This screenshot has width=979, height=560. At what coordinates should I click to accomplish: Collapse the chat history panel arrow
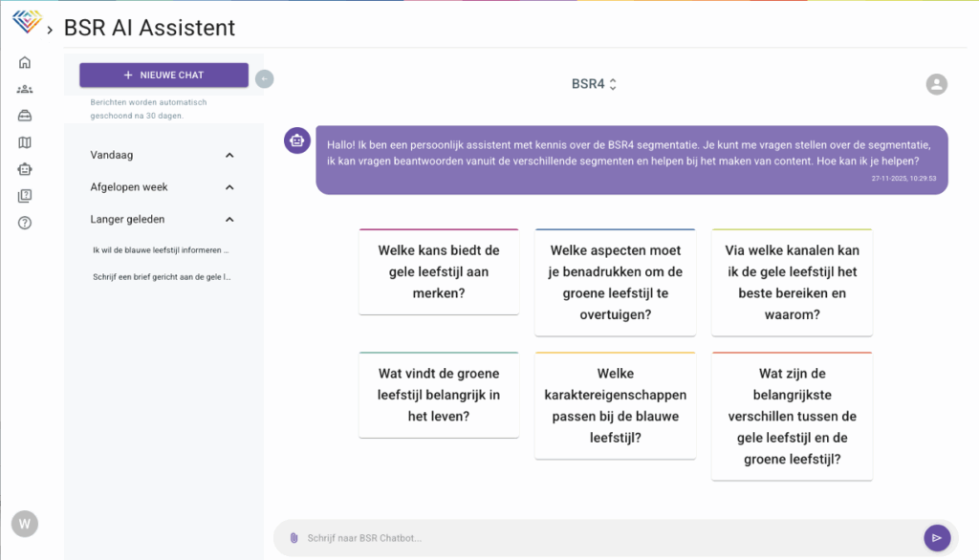[265, 78]
